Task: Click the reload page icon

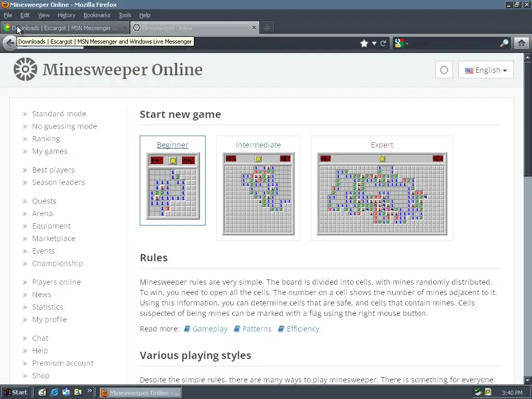Action: (383, 43)
